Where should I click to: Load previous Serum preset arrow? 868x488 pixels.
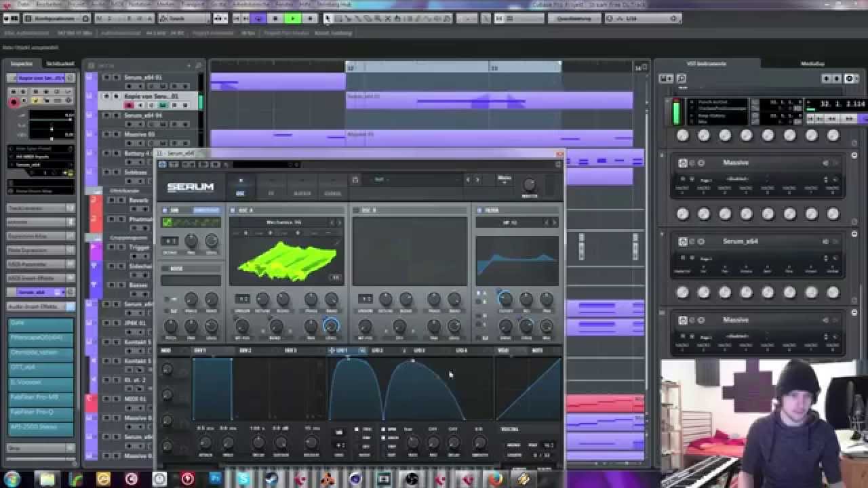coord(467,180)
